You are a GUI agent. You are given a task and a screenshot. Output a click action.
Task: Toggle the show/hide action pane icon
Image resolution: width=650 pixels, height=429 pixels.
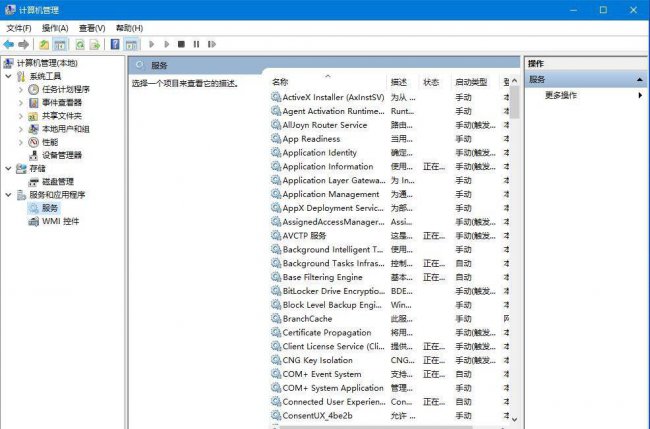point(131,44)
